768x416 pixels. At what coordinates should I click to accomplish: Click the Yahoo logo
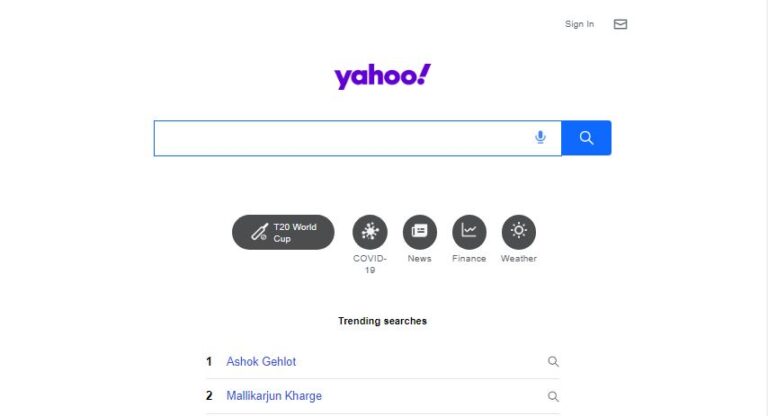coord(383,76)
